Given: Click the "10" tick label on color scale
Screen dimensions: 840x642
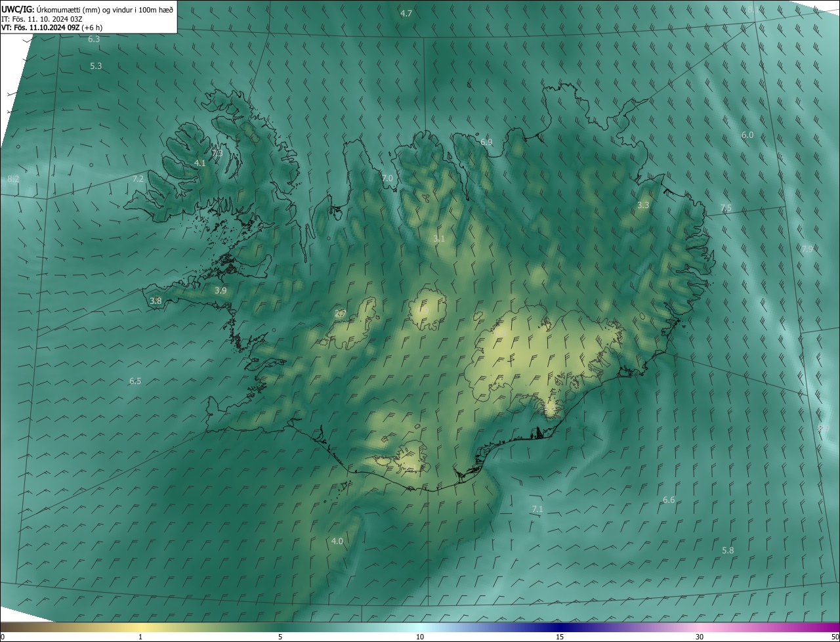Looking at the screenshot, I should pyautogui.click(x=420, y=637).
